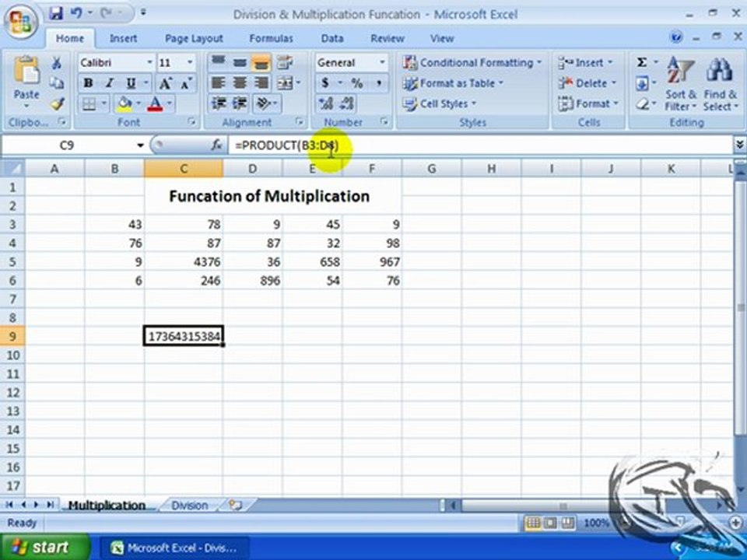Click the AutoSum sigma icon
747x560 pixels.
(642, 62)
